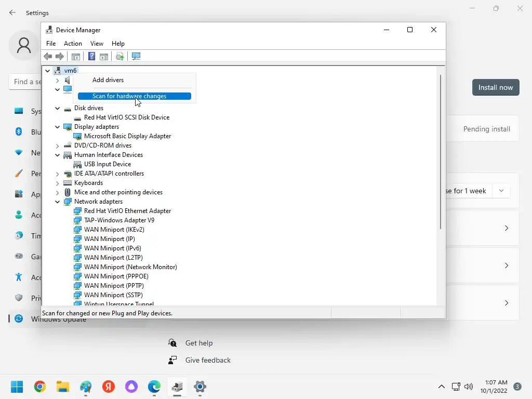The width and height of the screenshot is (532, 399).
Task: Click the Add drivers toolbar icon
Action: [119, 56]
